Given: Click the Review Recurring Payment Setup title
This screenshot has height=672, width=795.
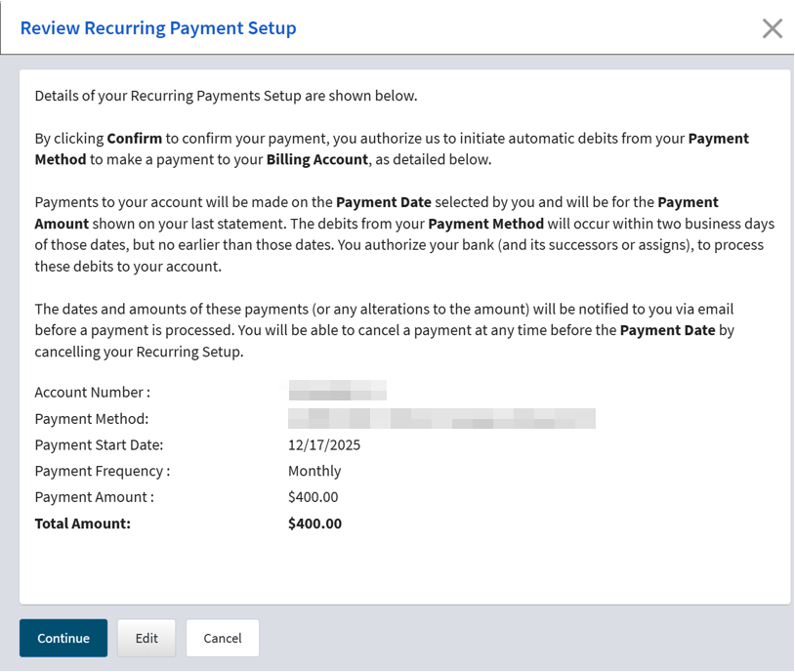Looking at the screenshot, I should (x=158, y=28).
